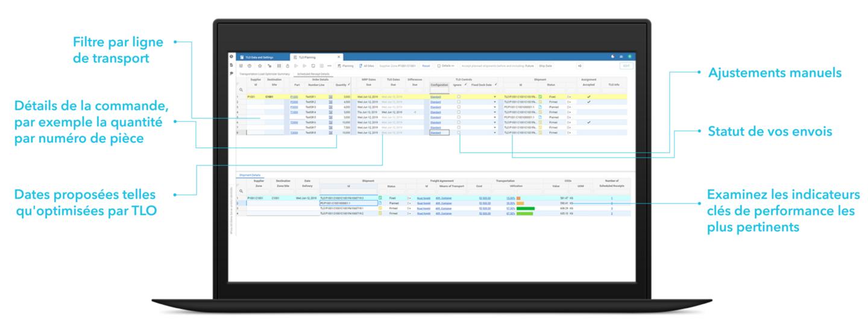The height and width of the screenshot is (335, 868).
Task: Click the Configuration column filter field
Action: point(439,91)
